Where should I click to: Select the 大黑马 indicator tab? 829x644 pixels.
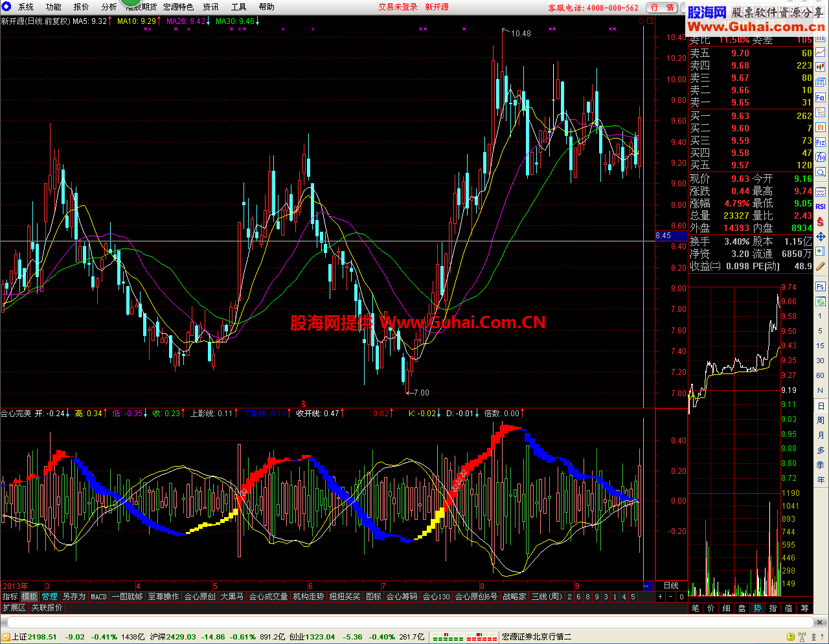point(232,597)
